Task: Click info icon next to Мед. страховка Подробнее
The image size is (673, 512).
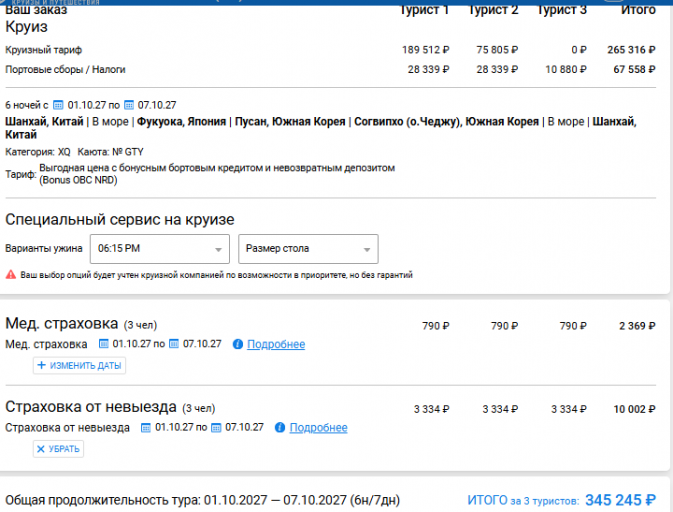Action: coord(238,344)
